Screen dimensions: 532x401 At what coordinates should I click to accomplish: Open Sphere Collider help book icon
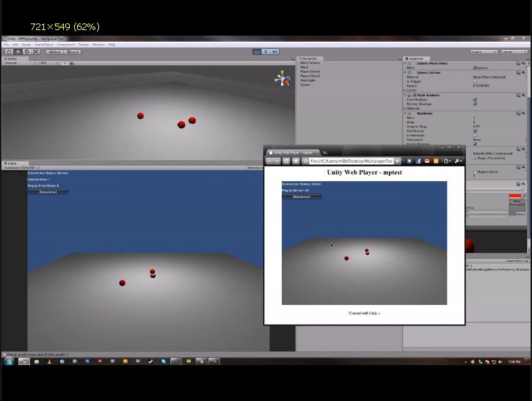point(519,73)
